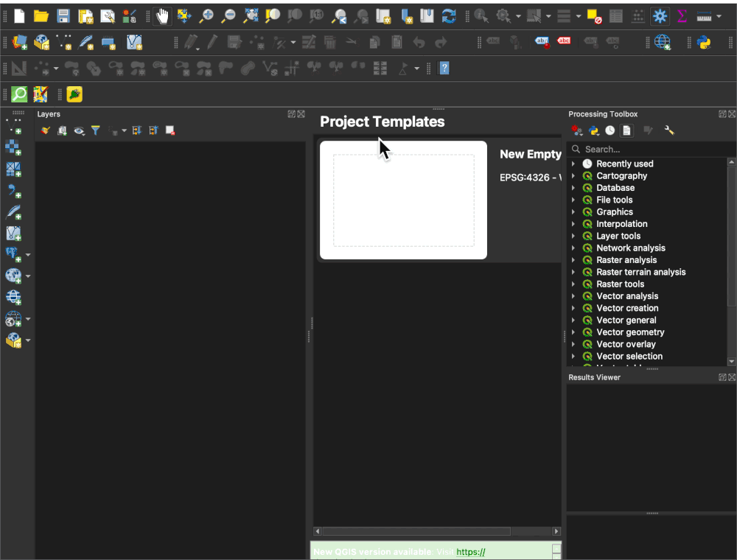Open the Select Features dropdown arrow

(x=548, y=16)
